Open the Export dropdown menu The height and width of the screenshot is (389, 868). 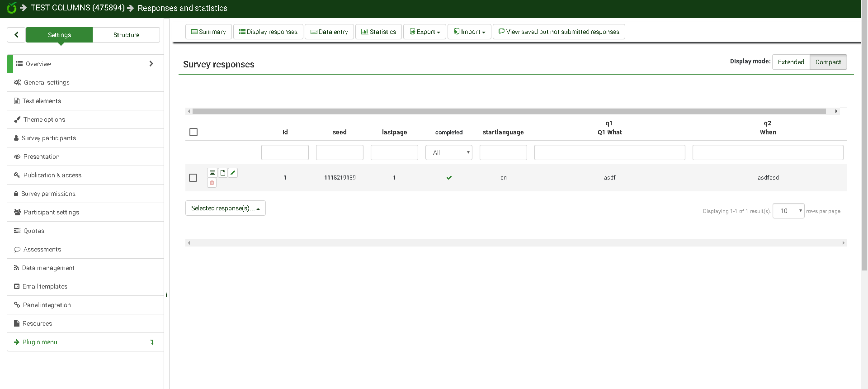pyautogui.click(x=425, y=32)
